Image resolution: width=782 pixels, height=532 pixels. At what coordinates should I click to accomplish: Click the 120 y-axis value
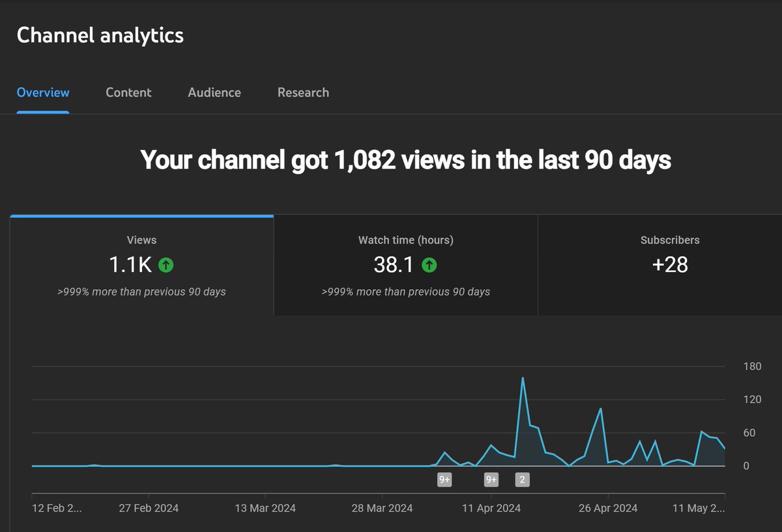[x=752, y=400]
